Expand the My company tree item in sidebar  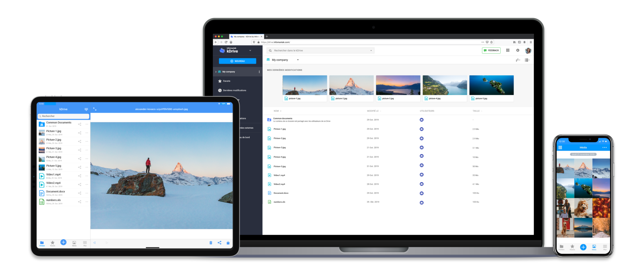coord(216,72)
